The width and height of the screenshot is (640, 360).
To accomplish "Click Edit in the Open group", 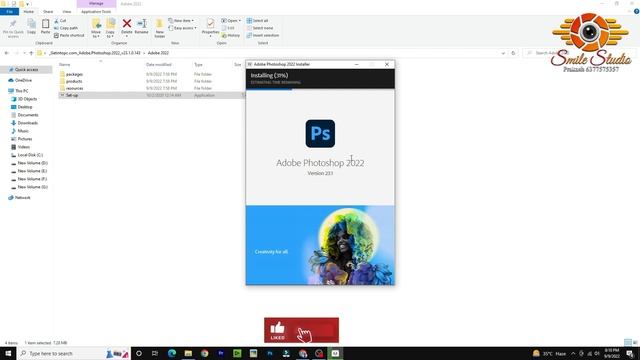I will coord(229,28).
